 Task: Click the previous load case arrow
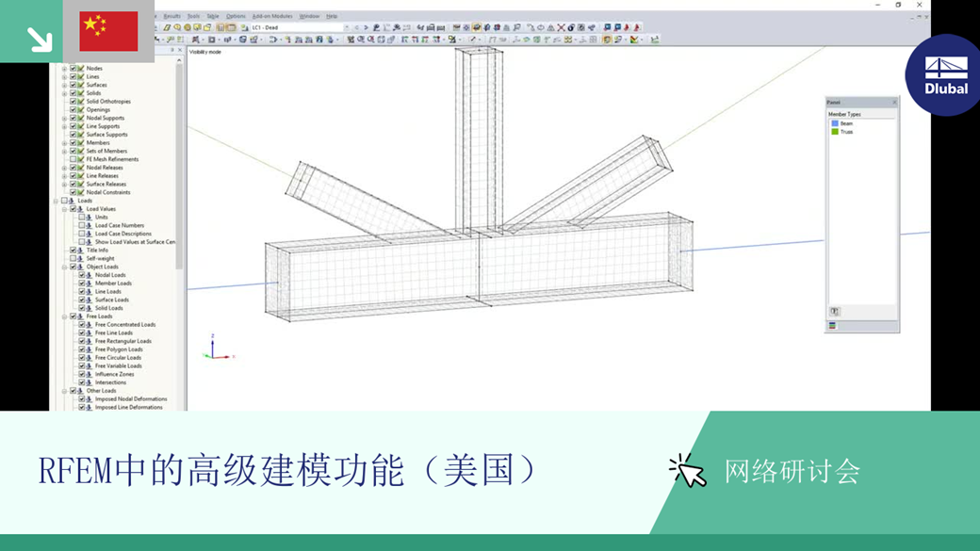click(x=357, y=27)
